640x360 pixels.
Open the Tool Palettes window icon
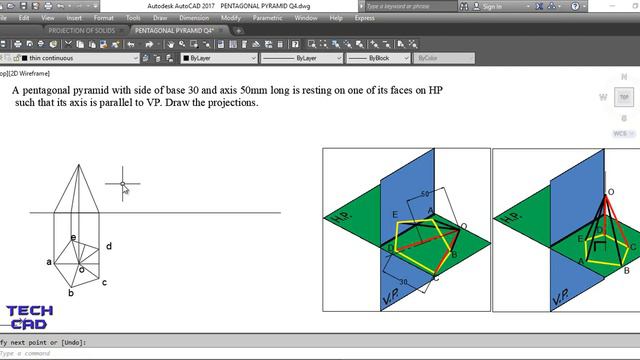coord(244,44)
